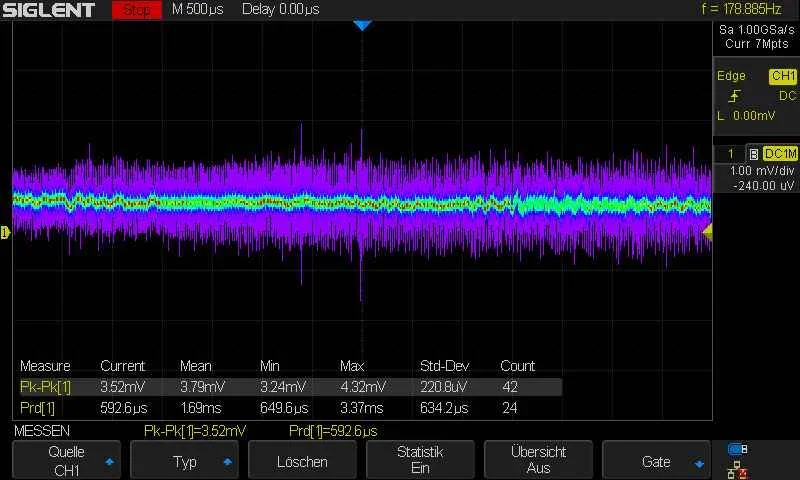Click the yellow trigger level arrow on right
Viewport: 800px width, 480px height.
point(707,231)
